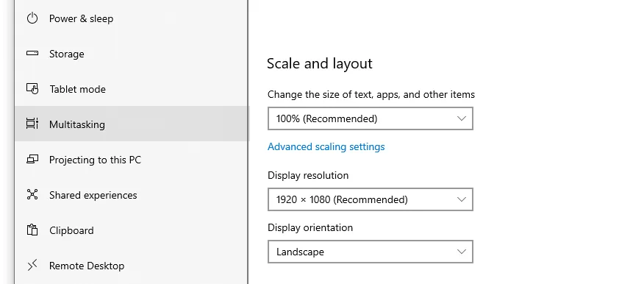644x284 pixels.
Task: Click the Clipboard icon
Action: click(32, 230)
